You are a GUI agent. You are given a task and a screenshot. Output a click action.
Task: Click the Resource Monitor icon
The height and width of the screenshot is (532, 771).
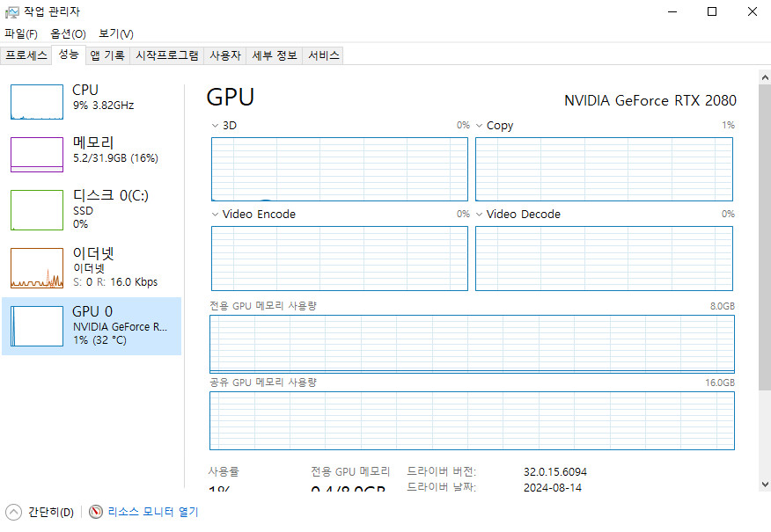click(95, 512)
